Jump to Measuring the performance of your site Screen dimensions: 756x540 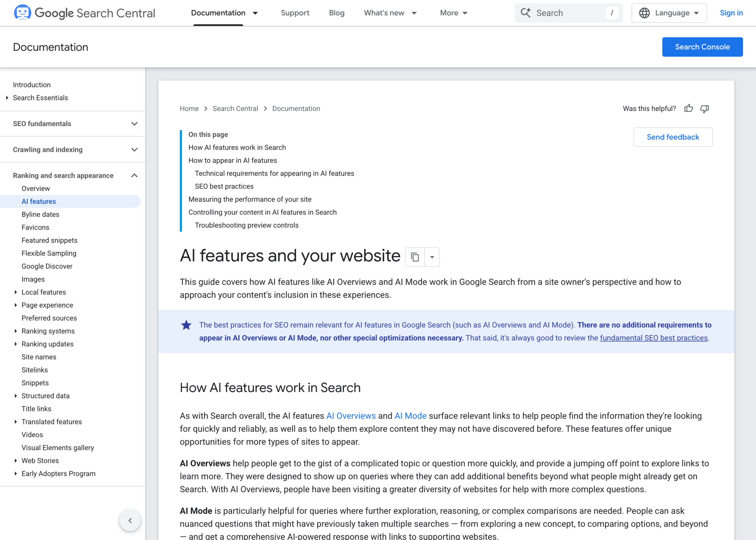pos(250,199)
